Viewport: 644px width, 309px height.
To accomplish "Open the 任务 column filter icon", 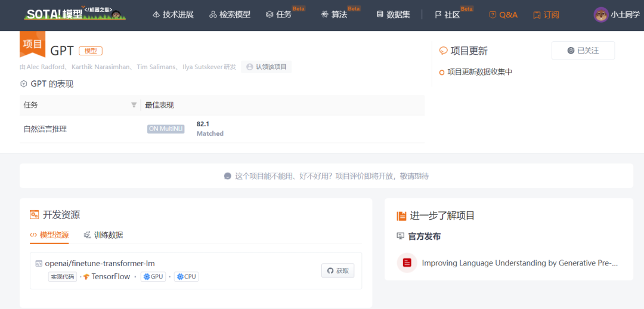I will (134, 105).
